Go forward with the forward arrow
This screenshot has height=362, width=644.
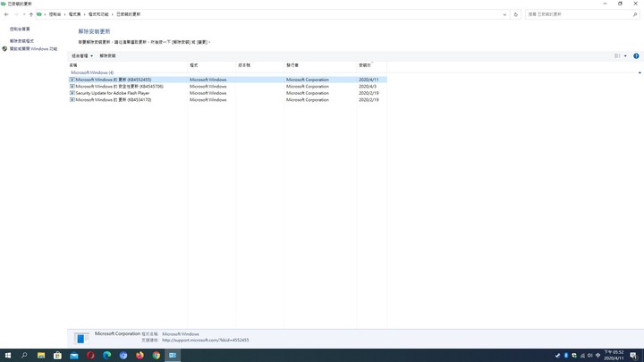pos(16,14)
